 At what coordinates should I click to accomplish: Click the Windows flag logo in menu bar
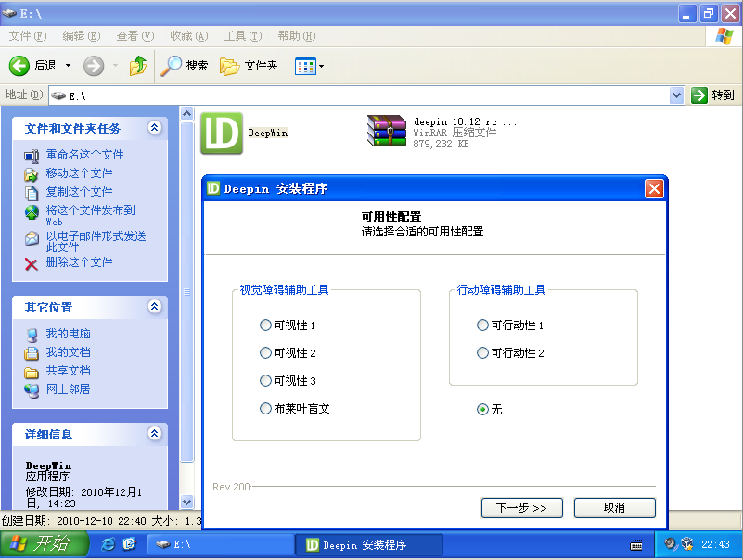pyautogui.click(x=724, y=36)
